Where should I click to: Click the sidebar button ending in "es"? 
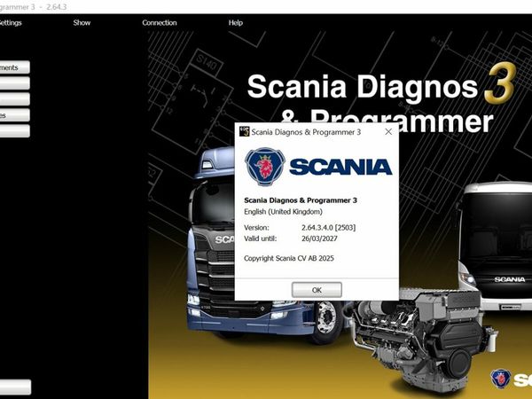click(13, 115)
